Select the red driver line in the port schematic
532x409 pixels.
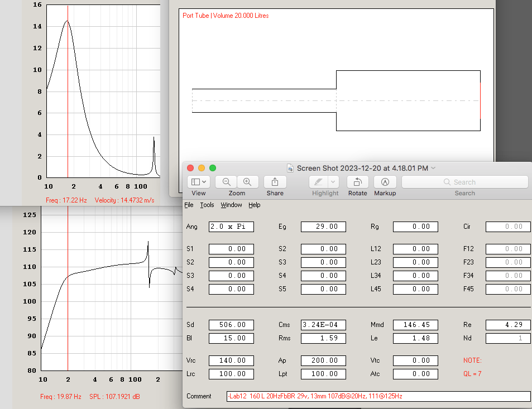tap(480, 101)
